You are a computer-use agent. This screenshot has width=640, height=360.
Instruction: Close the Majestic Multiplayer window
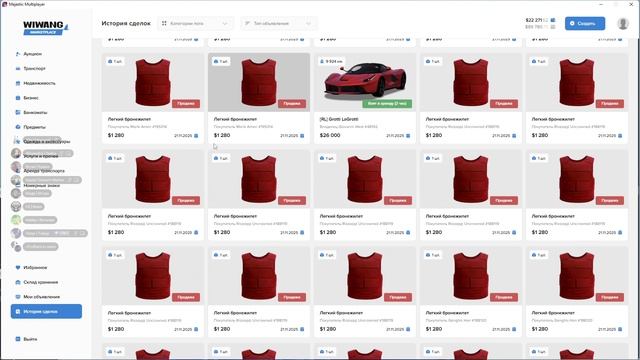(631, 4)
